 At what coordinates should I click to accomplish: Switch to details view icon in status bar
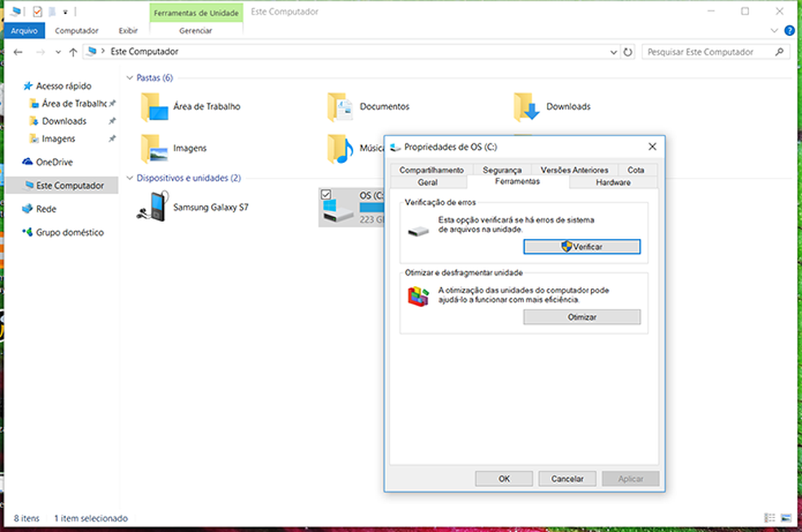click(769, 518)
